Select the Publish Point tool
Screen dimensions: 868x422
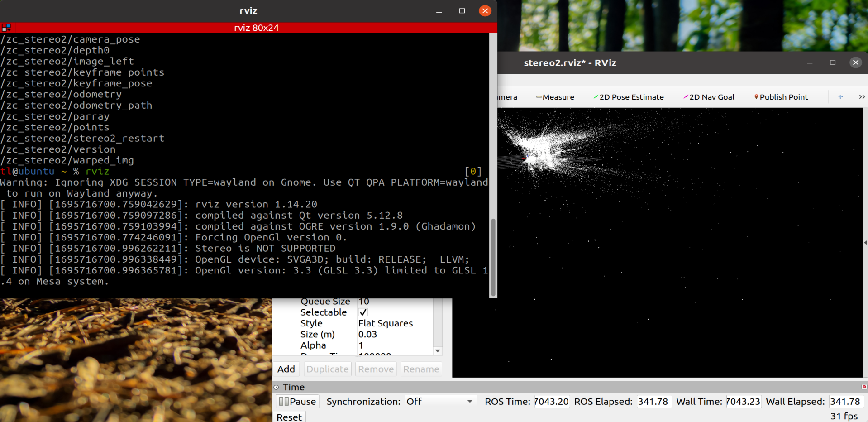click(x=781, y=97)
